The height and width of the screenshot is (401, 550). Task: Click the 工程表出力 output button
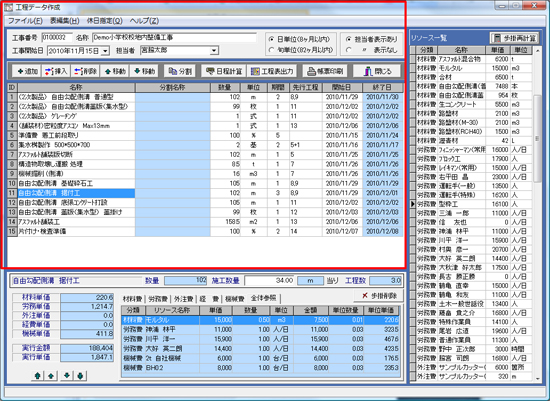272,71
